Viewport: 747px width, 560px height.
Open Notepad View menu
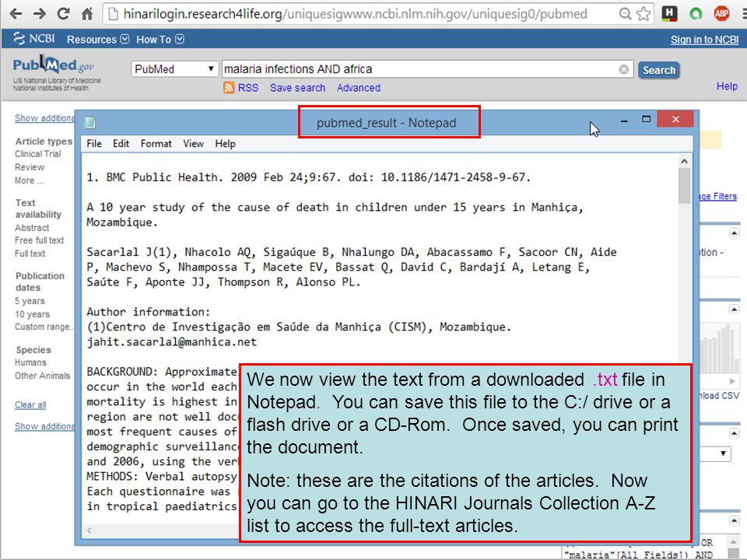click(193, 144)
